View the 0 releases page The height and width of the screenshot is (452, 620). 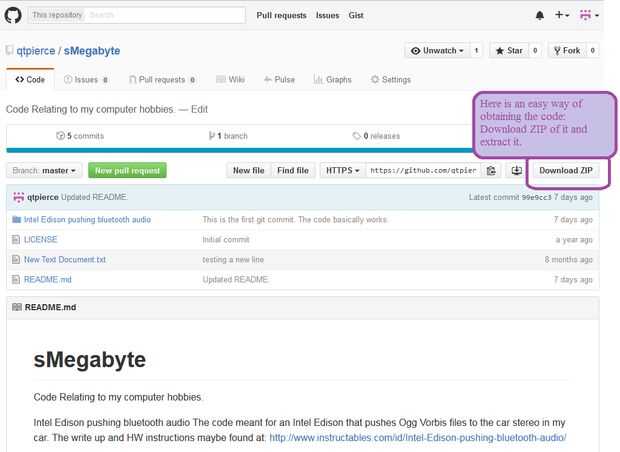tap(376, 136)
